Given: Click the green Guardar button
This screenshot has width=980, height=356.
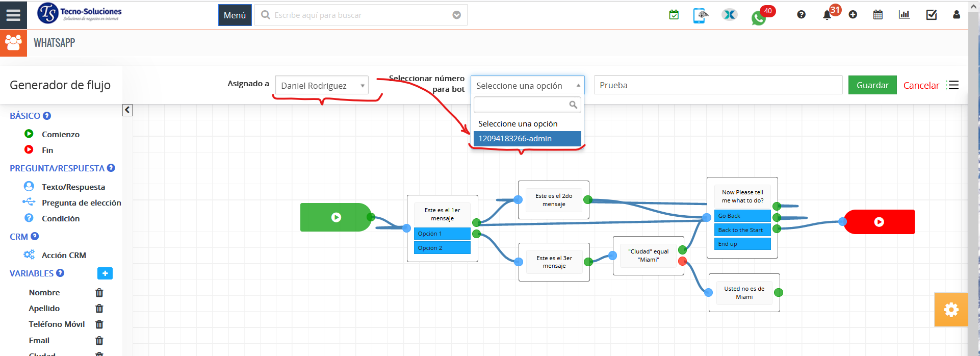Looking at the screenshot, I should 872,85.
